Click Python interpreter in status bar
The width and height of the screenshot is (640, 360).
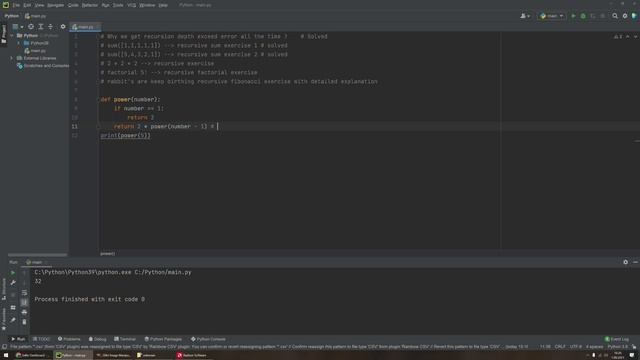tap(618, 347)
